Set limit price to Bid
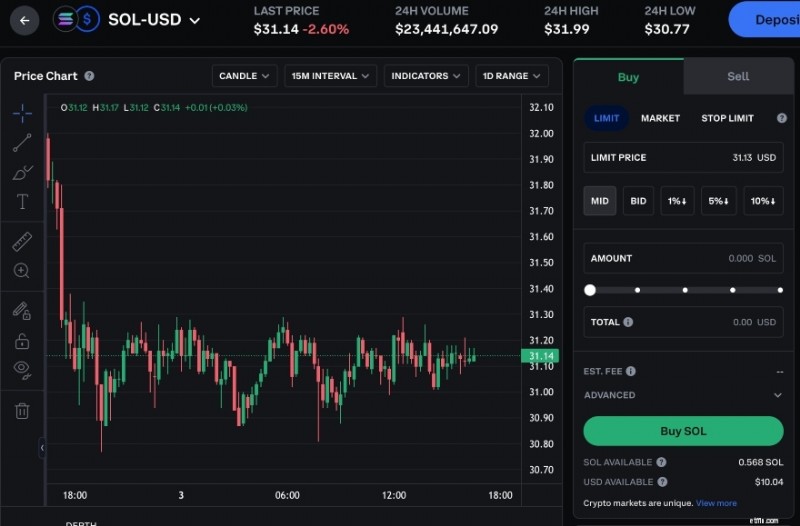Viewport: 800px width, 526px height. click(x=638, y=201)
